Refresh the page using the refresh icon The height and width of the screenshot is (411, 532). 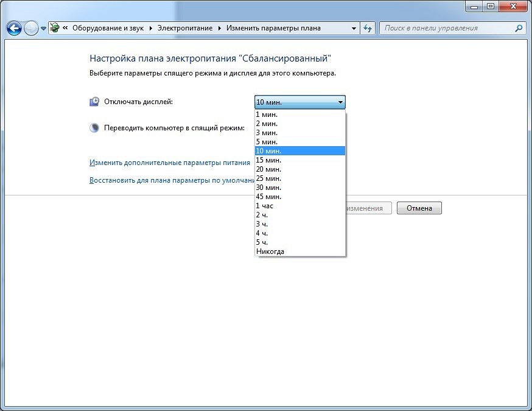368,28
